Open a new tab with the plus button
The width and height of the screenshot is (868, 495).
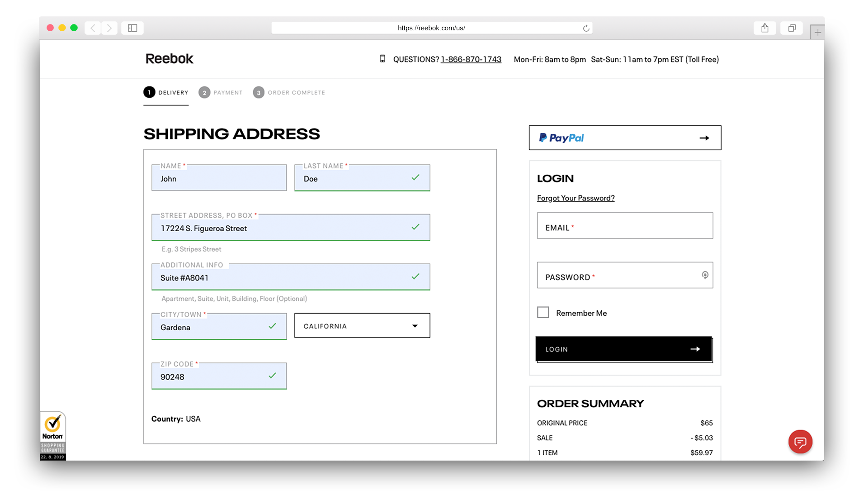tap(817, 32)
